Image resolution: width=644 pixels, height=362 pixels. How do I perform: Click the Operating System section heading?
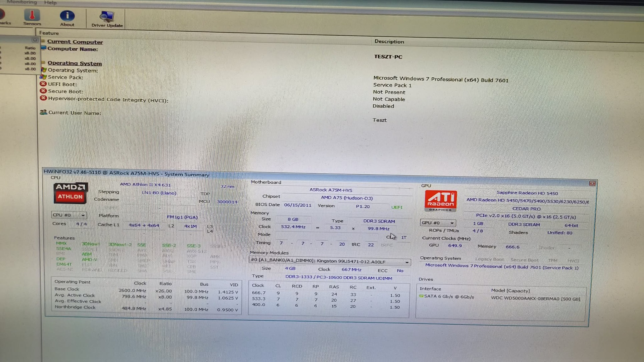click(74, 63)
